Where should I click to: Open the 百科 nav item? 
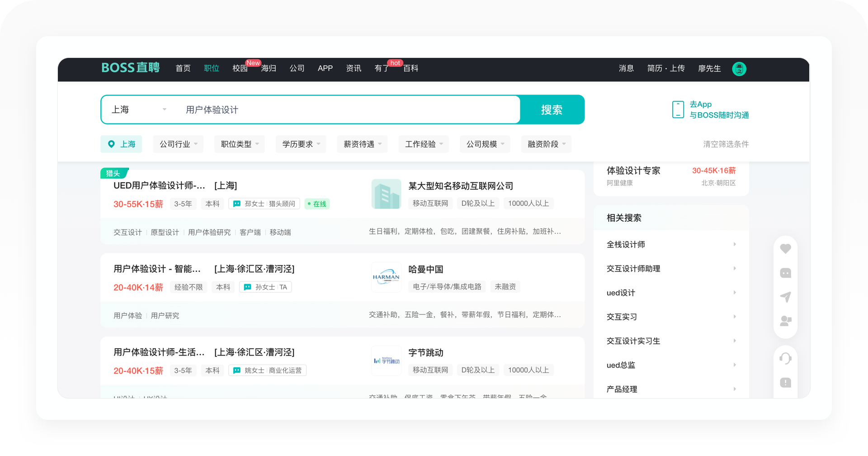[x=410, y=68]
